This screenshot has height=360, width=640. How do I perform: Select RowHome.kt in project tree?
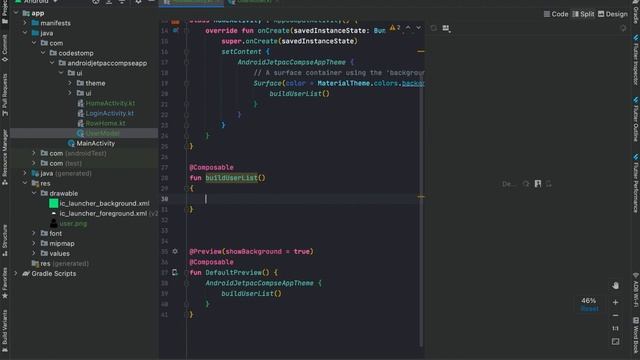coord(105,123)
